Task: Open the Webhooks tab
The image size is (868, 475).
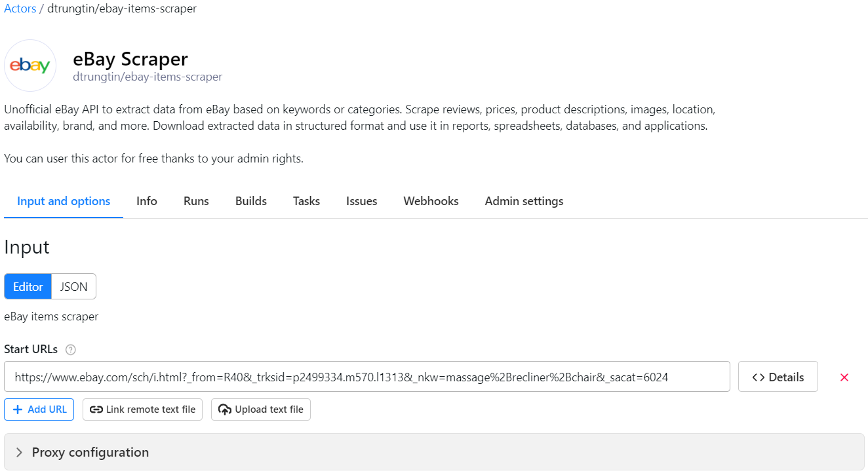Action: click(431, 201)
